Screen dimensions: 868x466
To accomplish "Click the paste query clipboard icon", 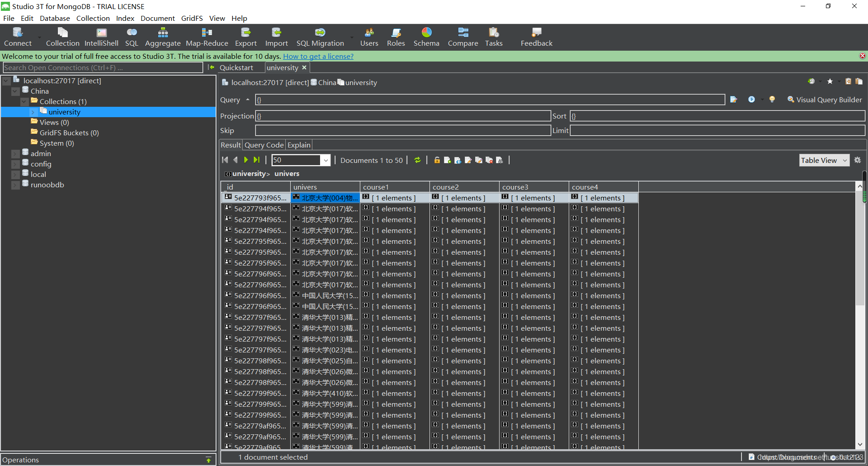I will pos(859,81).
